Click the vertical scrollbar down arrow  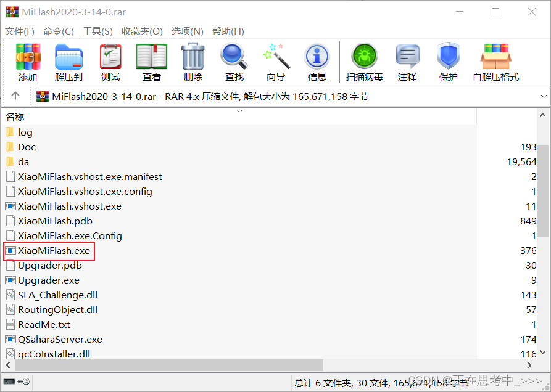(543, 352)
